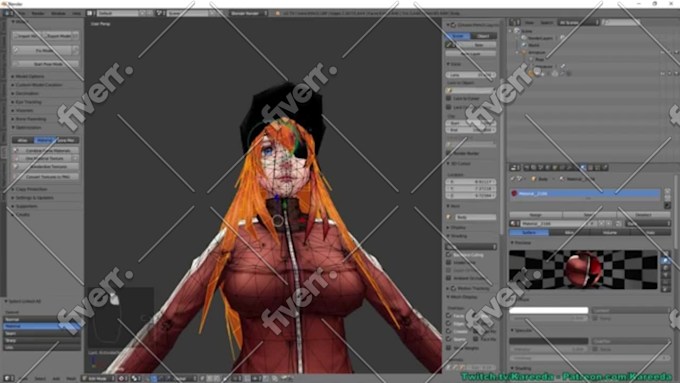This screenshot has height=383, width=680.
Task: Open the Texture properties tab icon
Action: point(590,167)
